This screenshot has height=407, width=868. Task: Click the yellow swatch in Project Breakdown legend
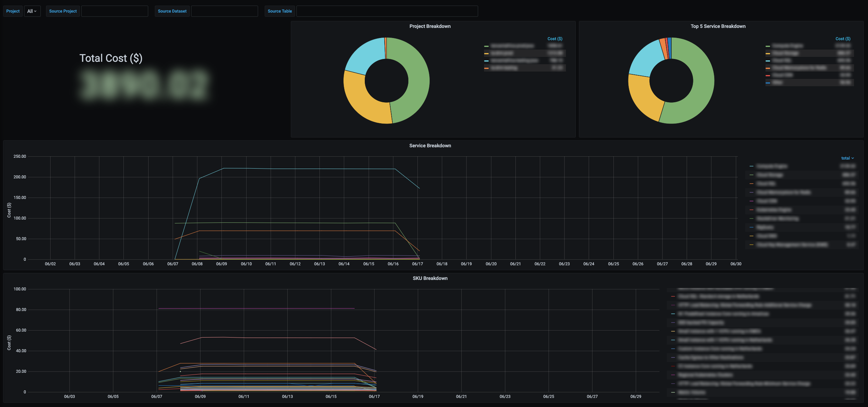pyautogui.click(x=486, y=53)
